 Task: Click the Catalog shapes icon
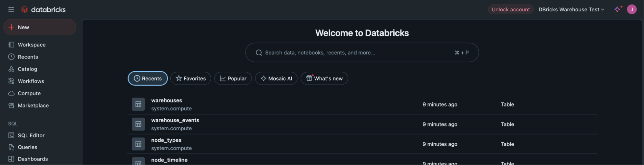point(11,69)
